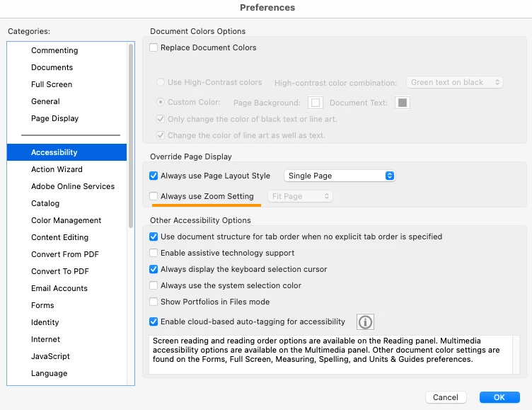
Task: Click the Page Background color swatch
Action: click(316, 103)
